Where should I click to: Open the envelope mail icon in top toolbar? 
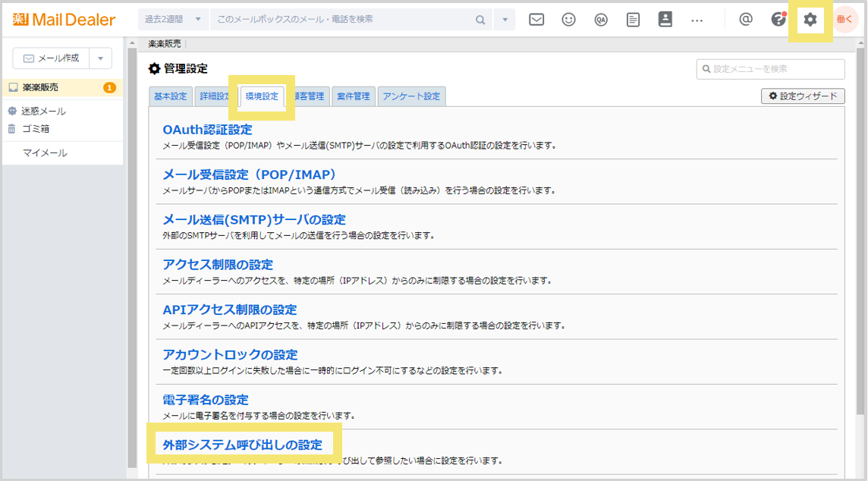tap(536, 19)
